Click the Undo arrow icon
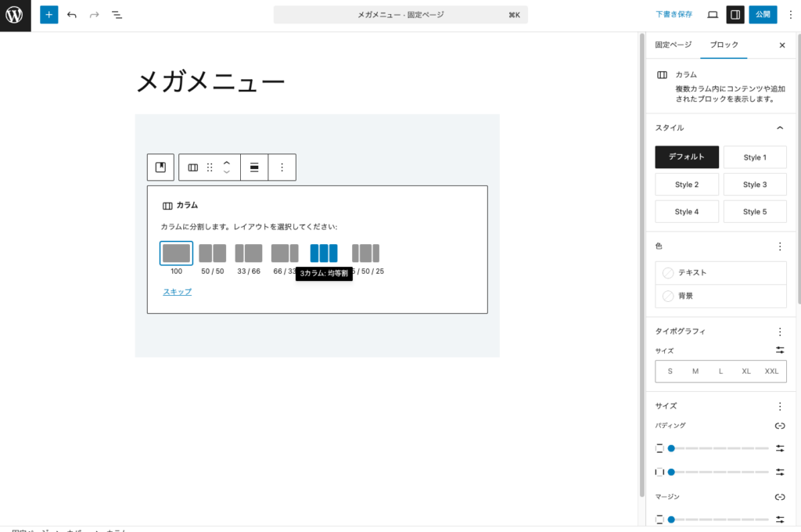Screen dimensions: 801x532 pyautogui.click(x=71, y=14)
